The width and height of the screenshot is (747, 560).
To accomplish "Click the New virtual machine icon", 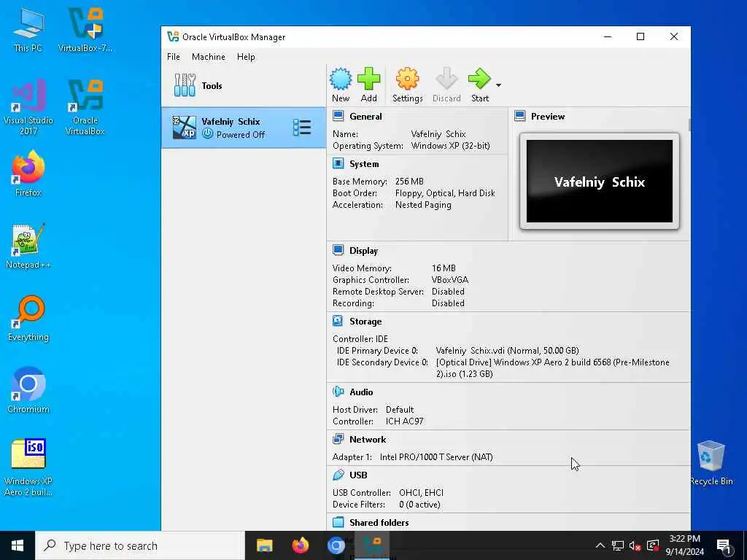I will [341, 79].
